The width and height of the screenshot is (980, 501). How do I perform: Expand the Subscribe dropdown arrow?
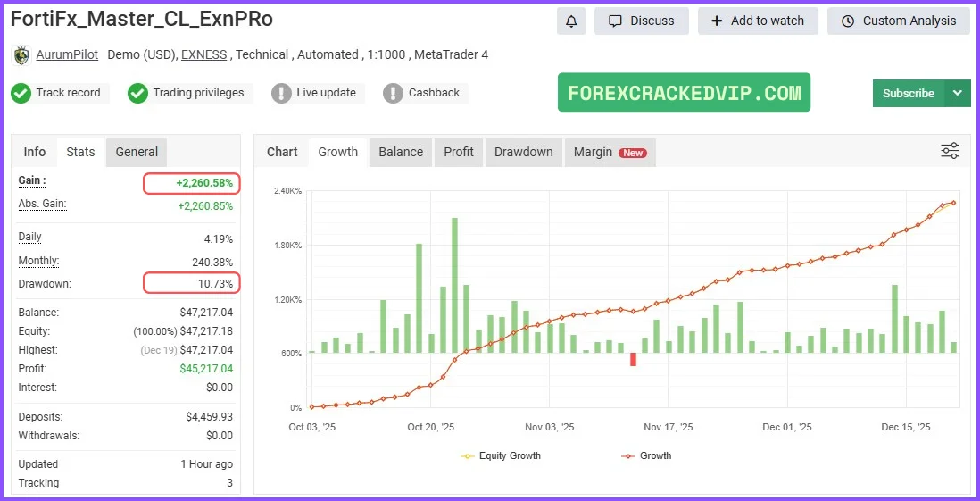point(958,93)
